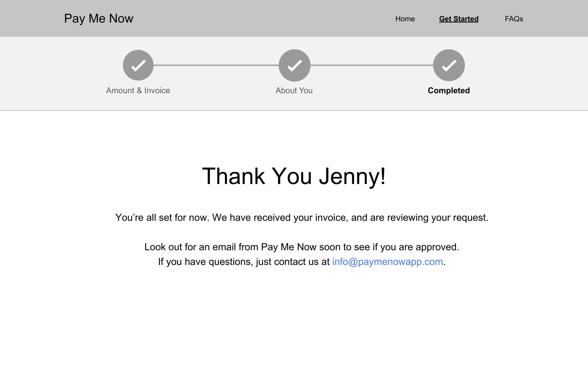Open the FAQs navigation item
This screenshot has height=368, width=588.
514,19
